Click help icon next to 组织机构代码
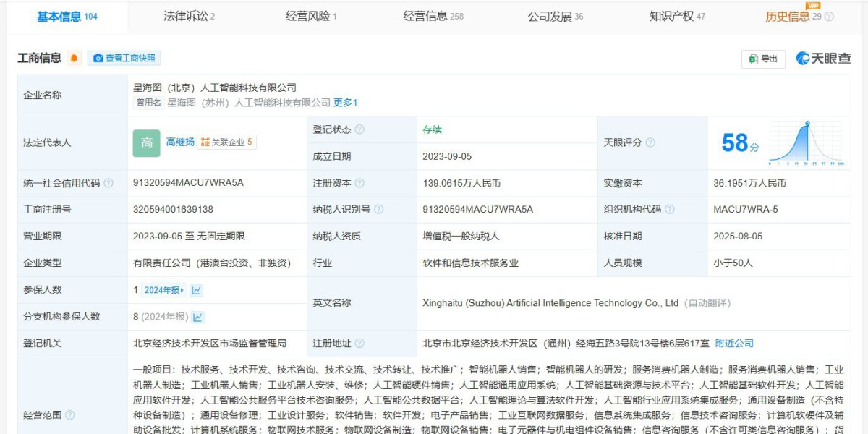This screenshot has height=434, width=868. [x=670, y=210]
